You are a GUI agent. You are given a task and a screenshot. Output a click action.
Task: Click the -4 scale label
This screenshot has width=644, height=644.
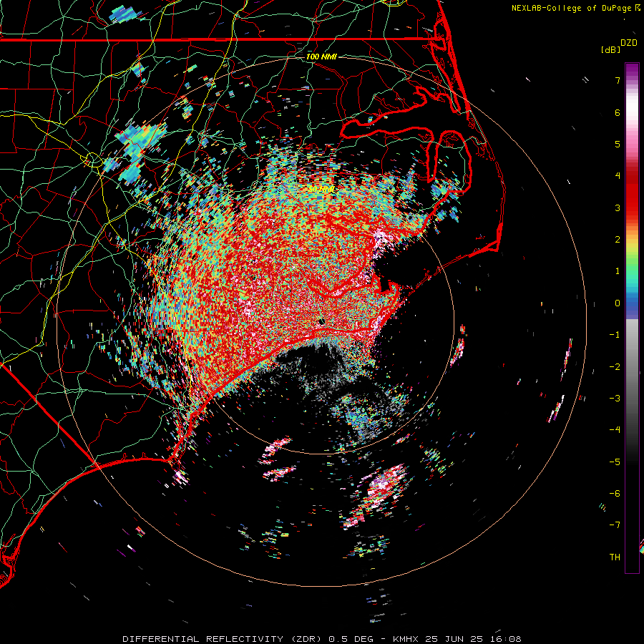[x=615, y=429]
